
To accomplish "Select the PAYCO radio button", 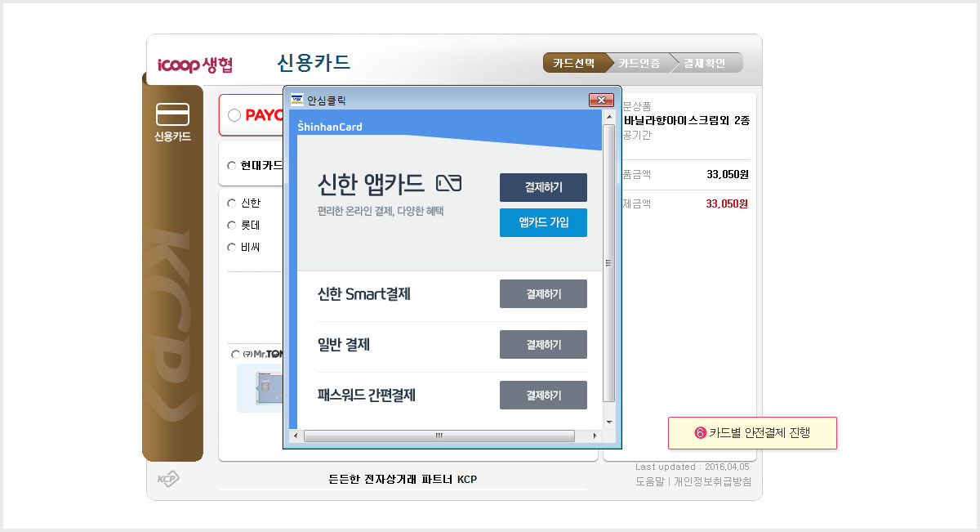I will (234, 115).
